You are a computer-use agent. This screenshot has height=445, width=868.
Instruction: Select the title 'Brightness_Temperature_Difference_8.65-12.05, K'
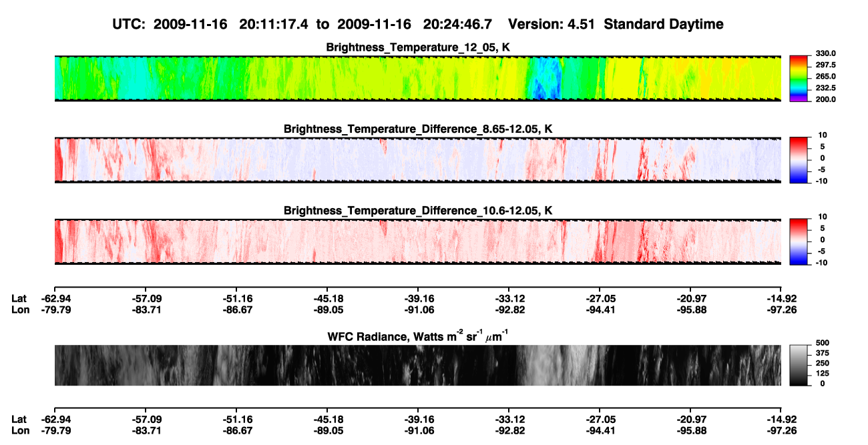pyautogui.click(x=418, y=129)
